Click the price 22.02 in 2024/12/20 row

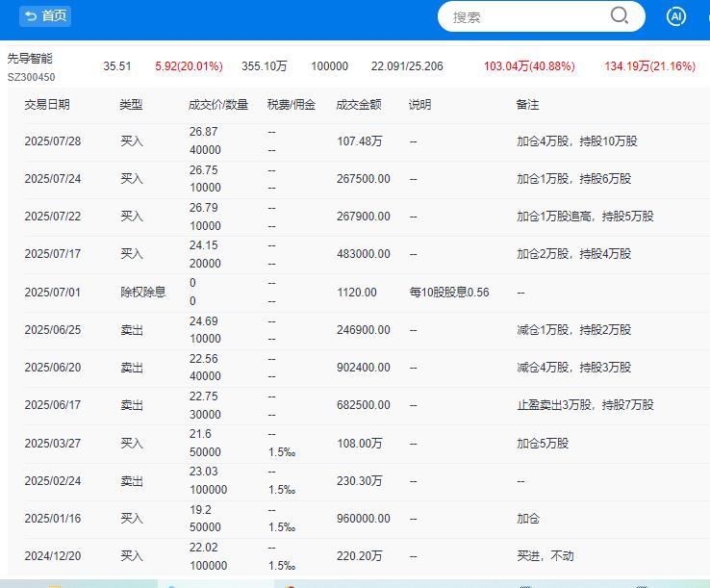point(204,548)
